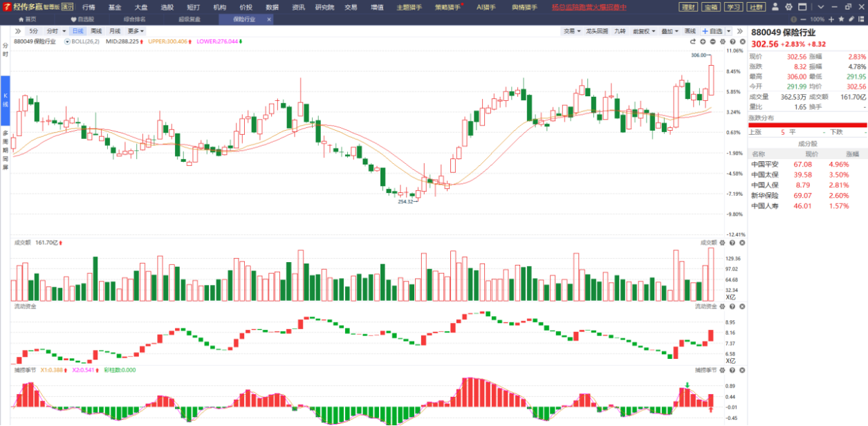Open the AI猎手 menu
Image resolution: width=868 pixels, height=426 pixels.
click(x=486, y=7)
